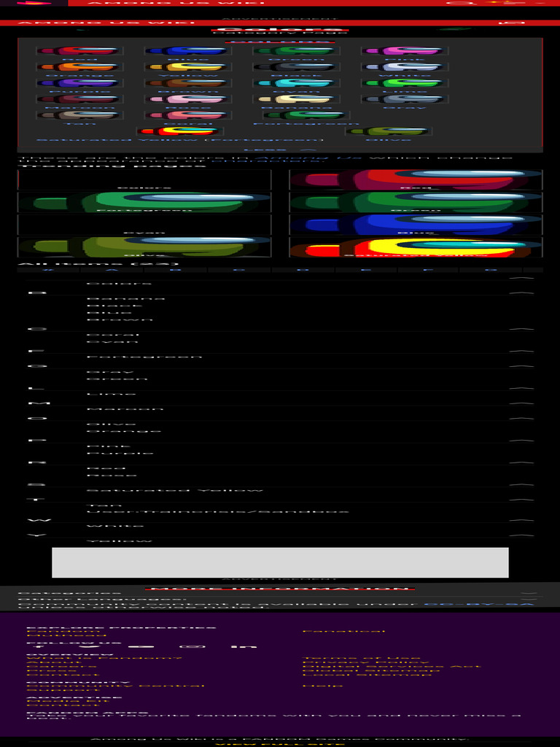Click the Tan crewmate icon in the navbox
This screenshot has width=560, height=747.
[79, 115]
